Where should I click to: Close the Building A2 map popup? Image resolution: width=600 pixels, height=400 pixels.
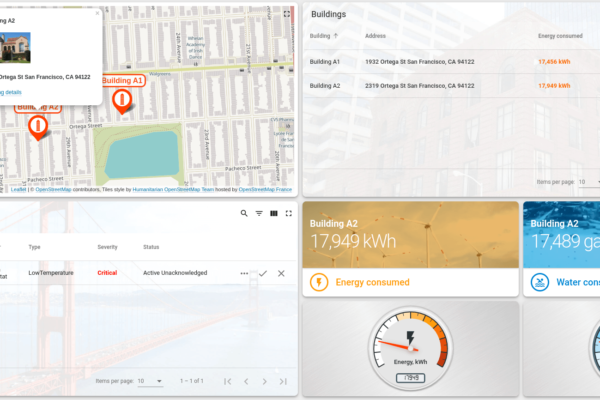coord(96,13)
